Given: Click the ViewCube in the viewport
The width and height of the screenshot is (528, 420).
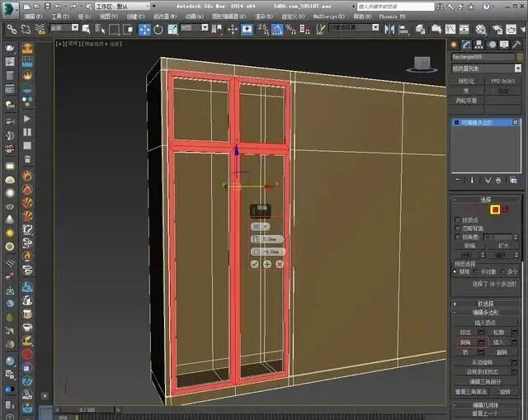Looking at the screenshot, I should point(422,64).
